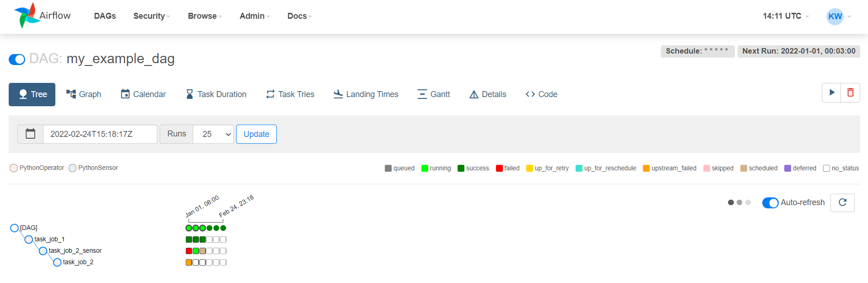Viewport: 868px width, 283px height.
Task: Click the Airflow pinwheel logo
Action: pyautogui.click(x=27, y=16)
